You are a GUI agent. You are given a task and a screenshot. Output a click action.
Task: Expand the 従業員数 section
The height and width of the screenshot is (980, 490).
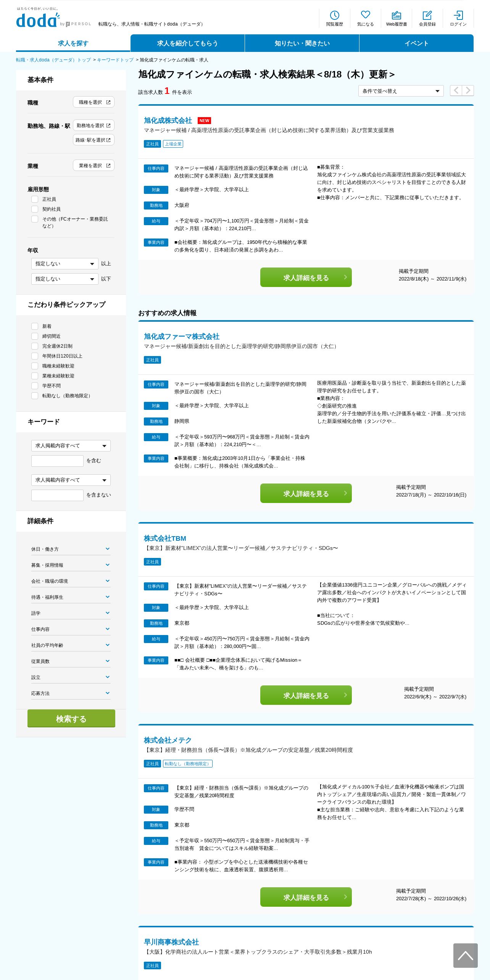71,661
